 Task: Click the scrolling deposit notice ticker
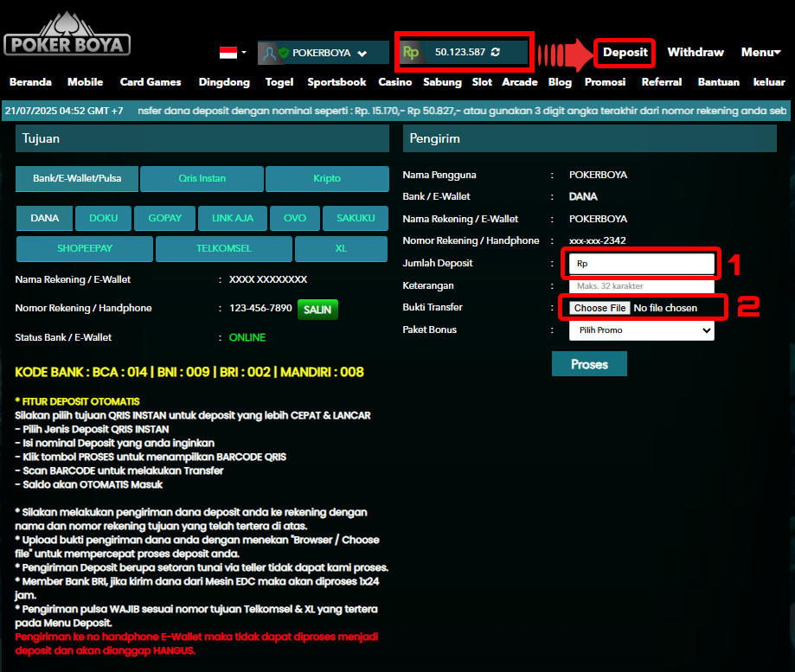(461, 111)
